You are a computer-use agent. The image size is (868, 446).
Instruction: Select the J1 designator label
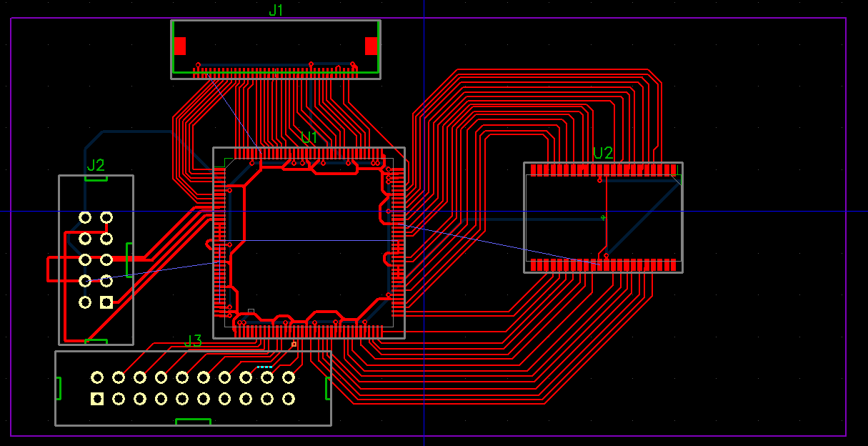pyautogui.click(x=276, y=10)
